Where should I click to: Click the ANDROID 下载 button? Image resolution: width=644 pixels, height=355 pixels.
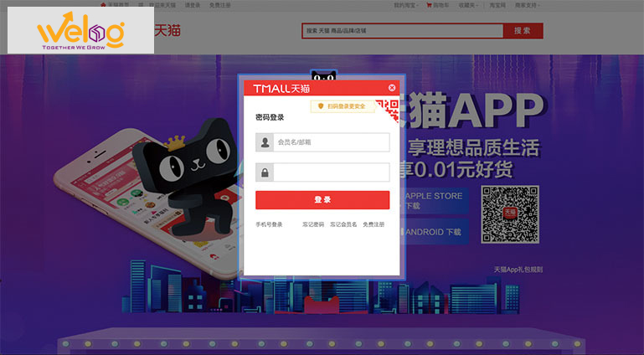[x=435, y=232]
